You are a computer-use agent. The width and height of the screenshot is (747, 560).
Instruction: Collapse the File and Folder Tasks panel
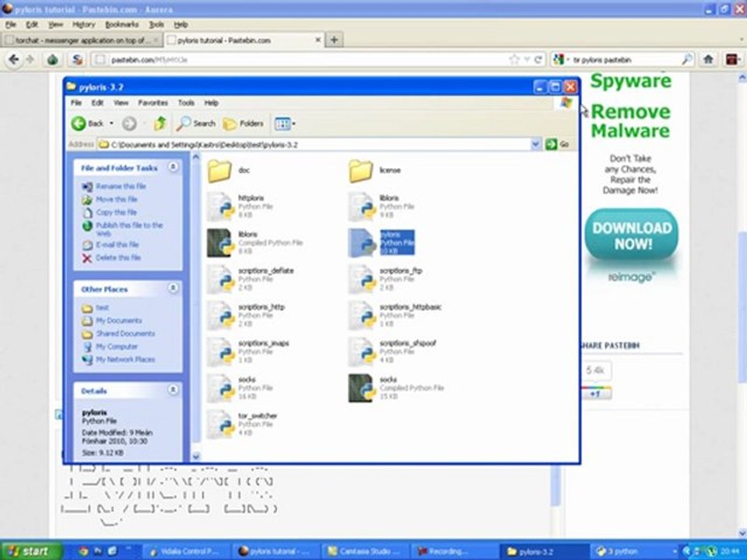coord(174,167)
